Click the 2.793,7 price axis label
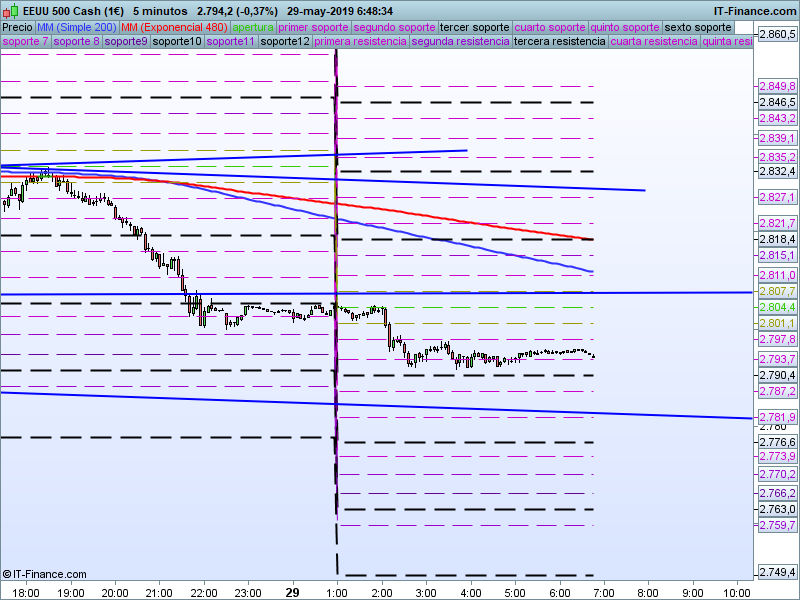Image resolution: width=800 pixels, height=600 pixels. click(x=777, y=359)
